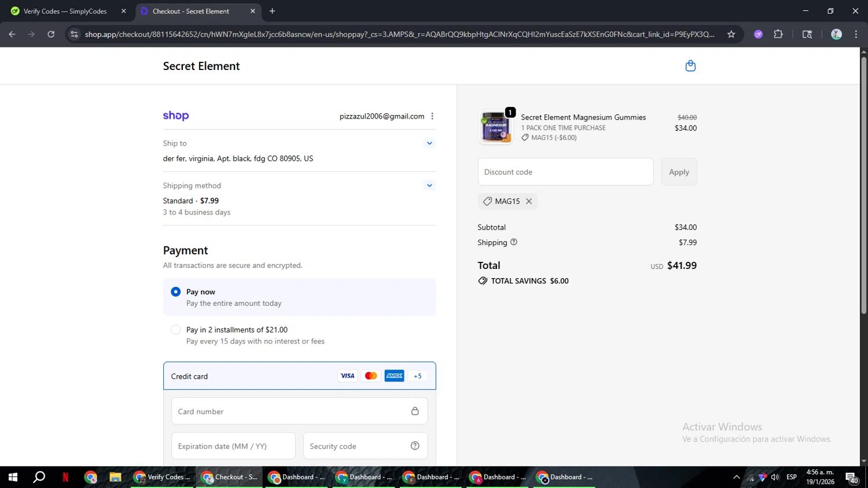Click the American Express logo
The image size is (868, 488).
(395, 376)
